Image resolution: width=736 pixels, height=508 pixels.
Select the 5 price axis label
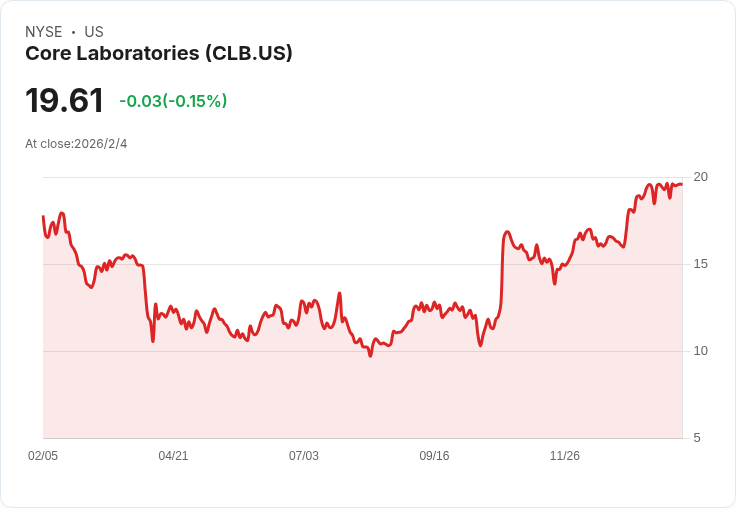(697, 438)
